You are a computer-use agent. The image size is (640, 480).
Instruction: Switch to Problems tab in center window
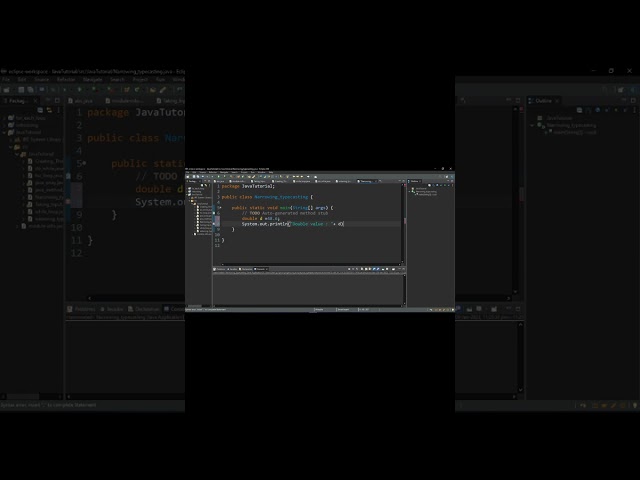[220, 269]
